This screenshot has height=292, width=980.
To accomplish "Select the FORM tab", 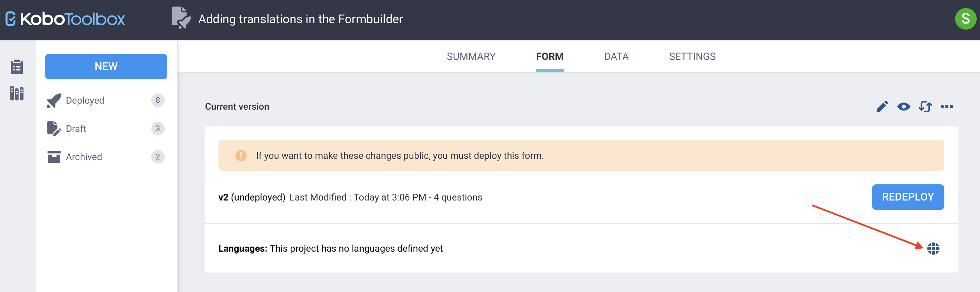I will [549, 56].
